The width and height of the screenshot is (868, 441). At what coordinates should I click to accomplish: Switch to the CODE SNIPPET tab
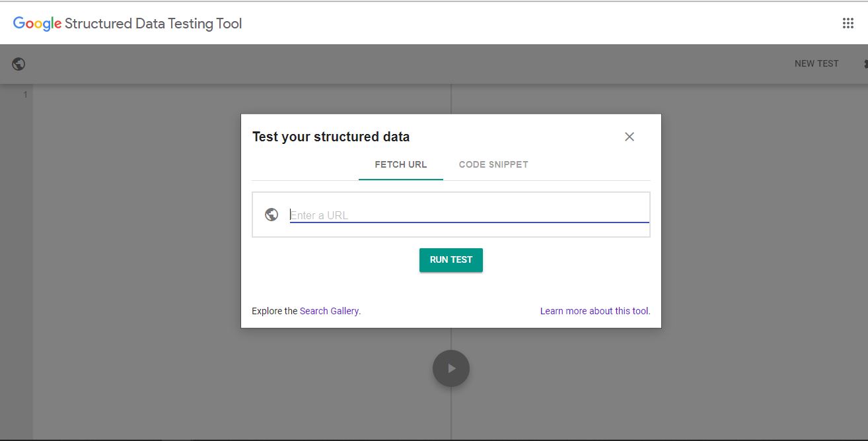tap(493, 164)
